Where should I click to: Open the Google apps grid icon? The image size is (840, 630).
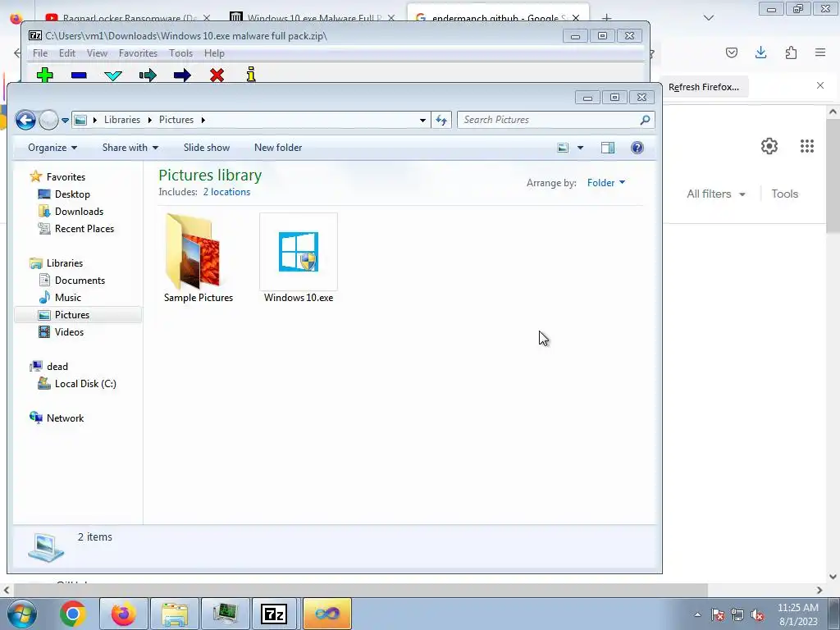pyautogui.click(x=807, y=146)
